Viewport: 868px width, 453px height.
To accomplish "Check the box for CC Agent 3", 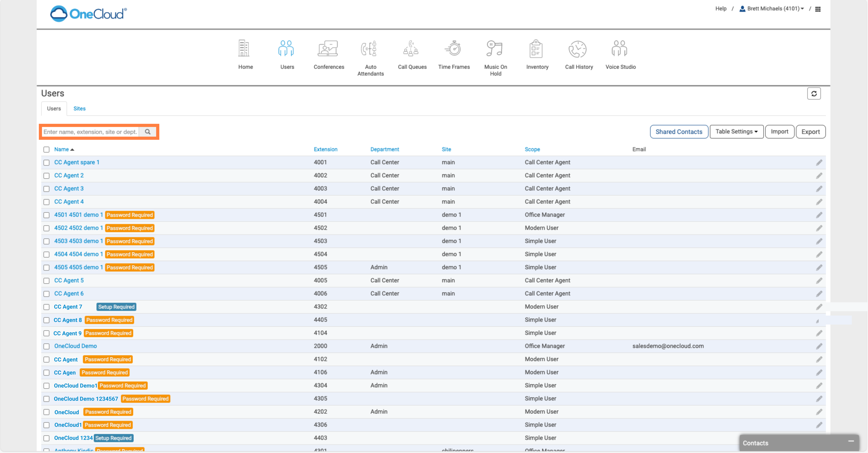I will [47, 189].
